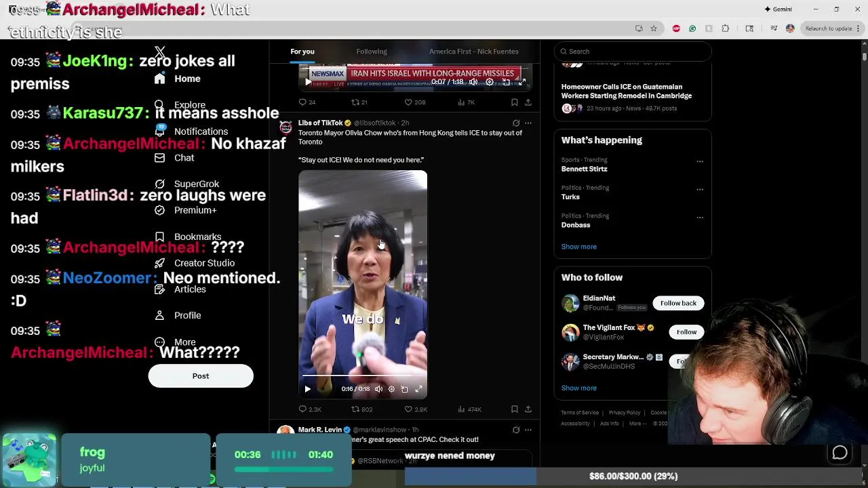Fullscreen the Newsmax video
Screen dimensions: 868x488
(522, 82)
